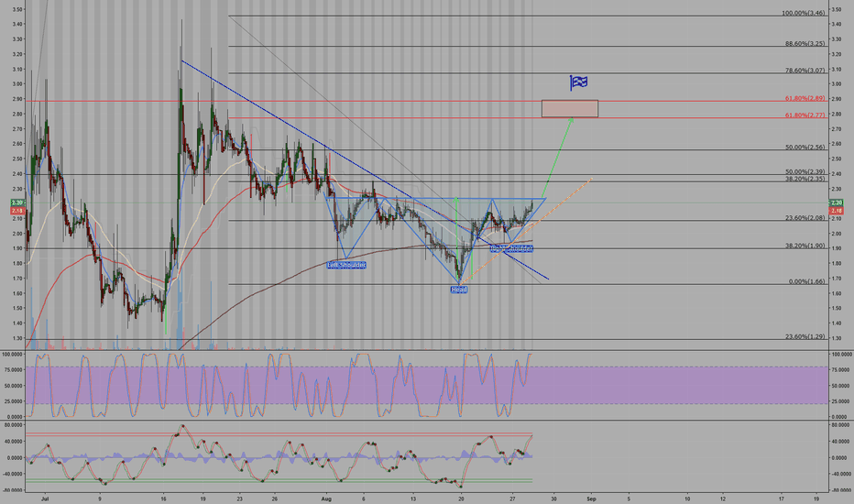The height and width of the screenshot is (504, 854).
Task: Click the "23" date on time axis
Action: tap(240, 498)
